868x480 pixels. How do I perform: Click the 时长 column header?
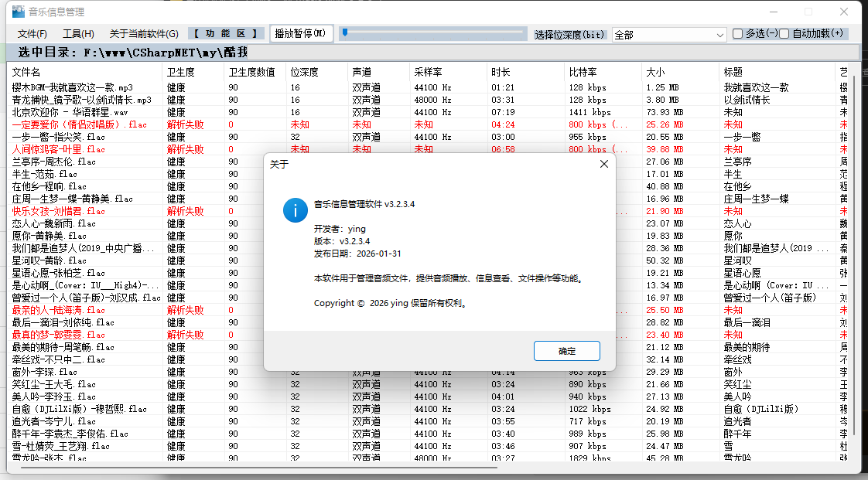526,72
